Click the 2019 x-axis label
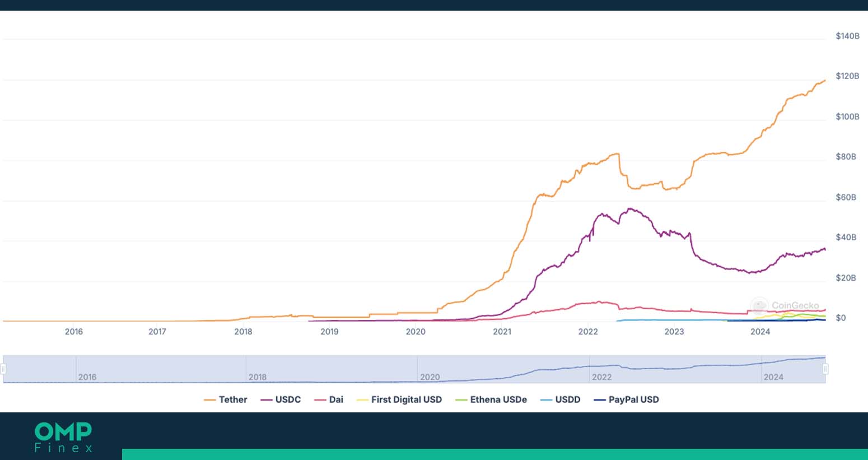 (330, 332)
